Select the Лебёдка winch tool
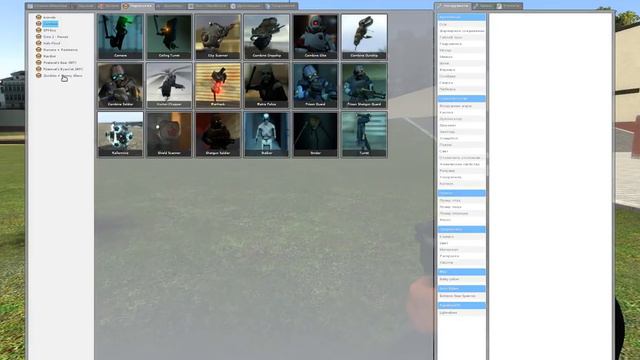This screenshot has height=360, width=640. coord(461,89)
